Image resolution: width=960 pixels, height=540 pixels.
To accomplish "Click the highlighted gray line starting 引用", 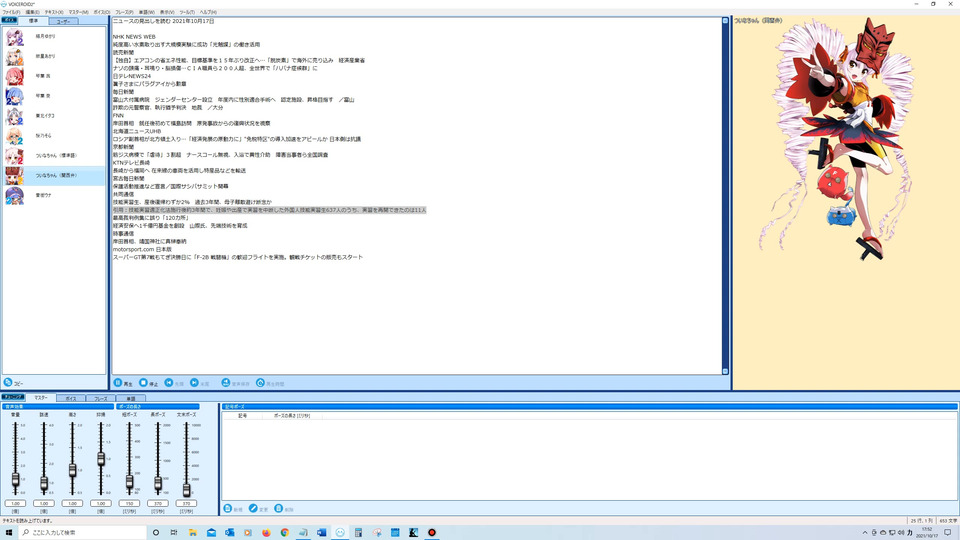I will [269, 210].
